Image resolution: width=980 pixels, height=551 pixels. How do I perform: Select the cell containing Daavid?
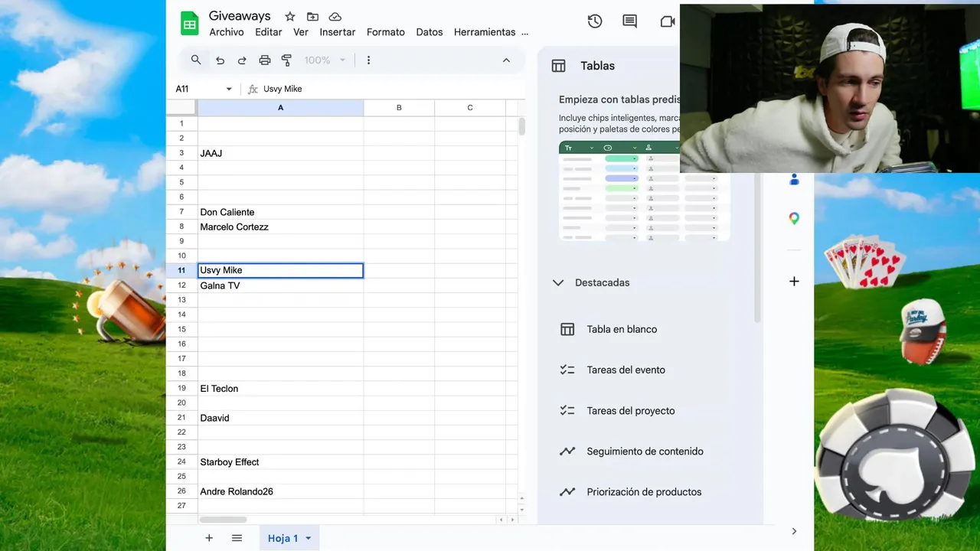(280, 418)
